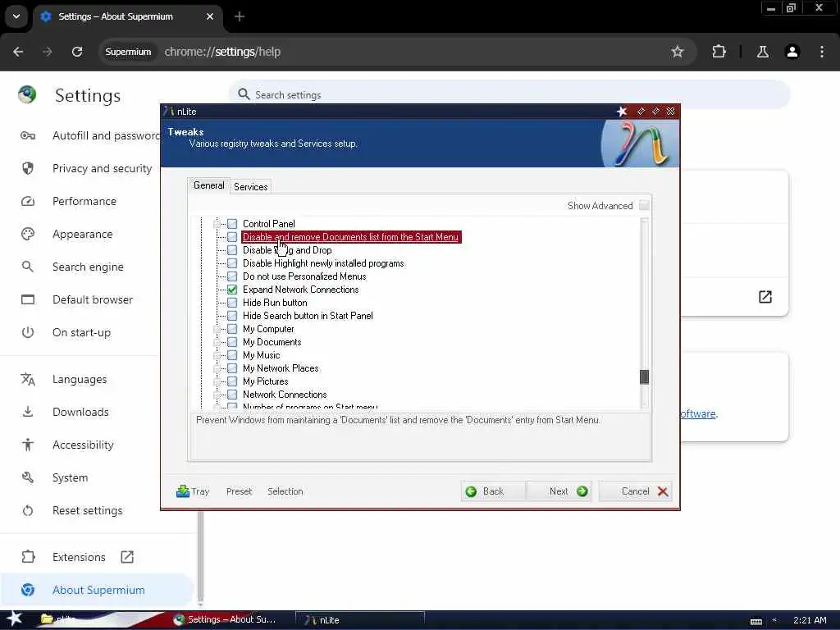The image size is (840, 630).
Task: Open a new tab with the plus button
Action: pyautogui.click(x=240, y=16)
